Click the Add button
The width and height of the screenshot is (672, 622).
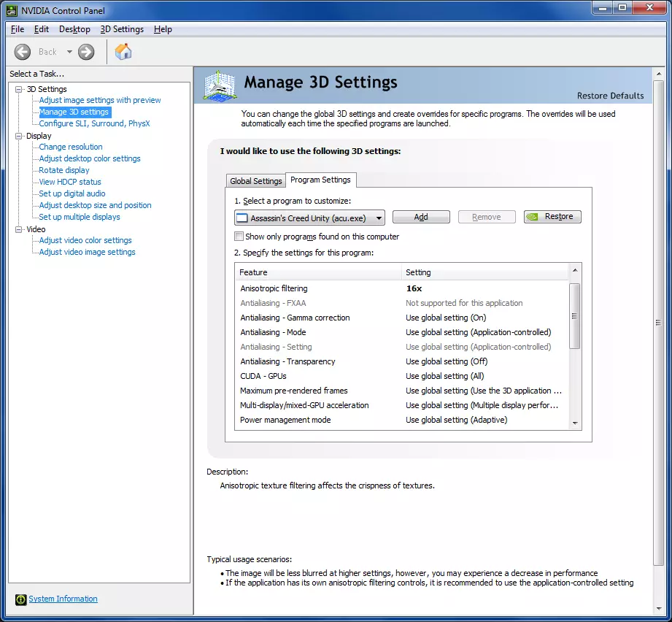click(x=421, y=217)
